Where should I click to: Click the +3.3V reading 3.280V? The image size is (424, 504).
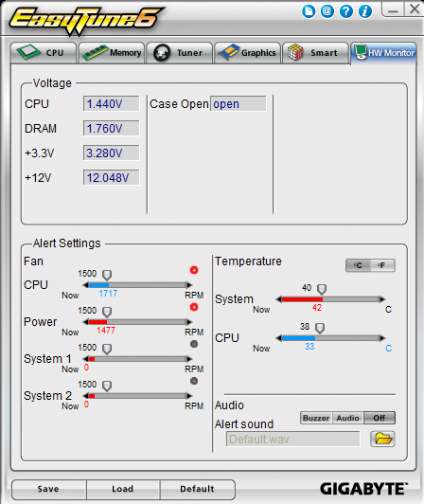coord(112,153)
